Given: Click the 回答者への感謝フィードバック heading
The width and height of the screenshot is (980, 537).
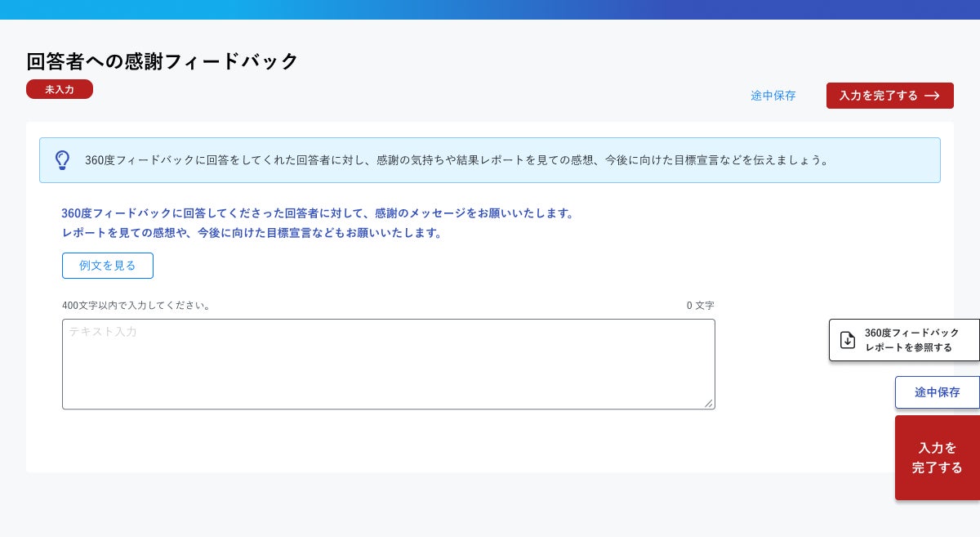Looking at the screenshot, I should tap(163, 61).
